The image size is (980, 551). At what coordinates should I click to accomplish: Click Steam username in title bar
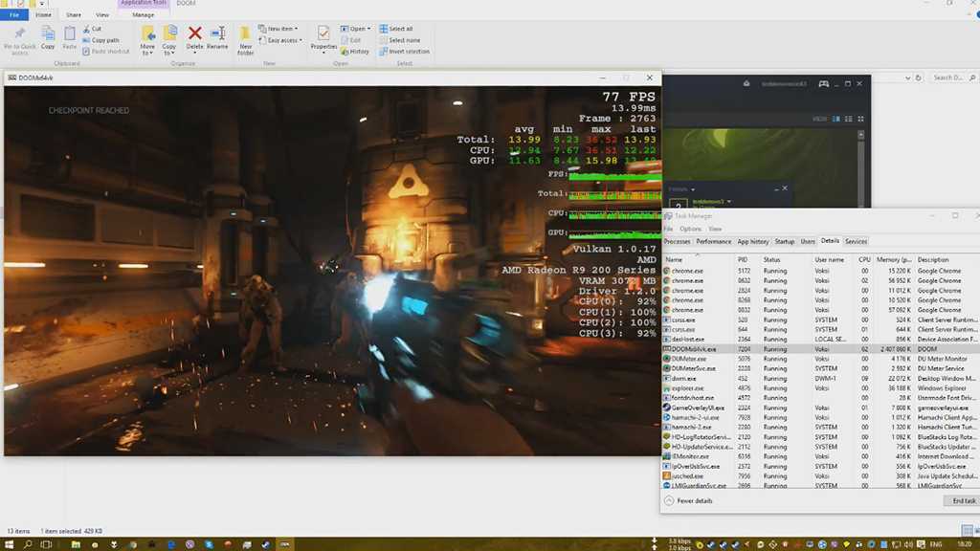[x=784, y=84]
